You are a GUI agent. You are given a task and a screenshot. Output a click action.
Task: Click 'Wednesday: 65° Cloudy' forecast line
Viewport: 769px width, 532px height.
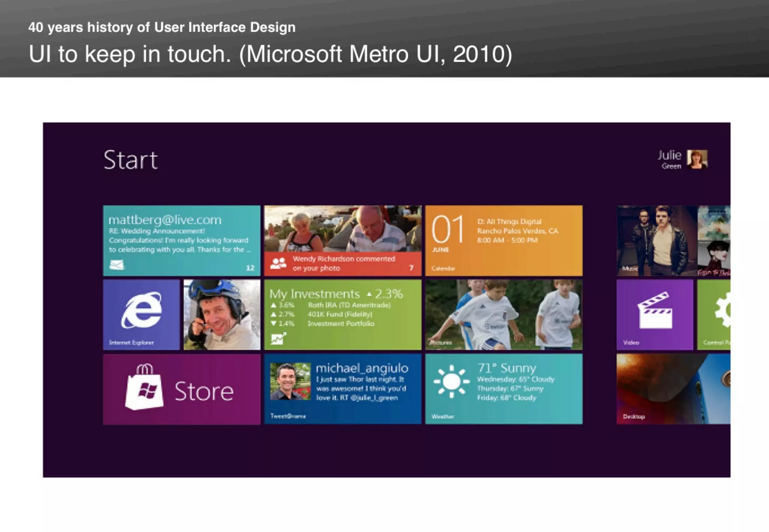tap(516, 379)
